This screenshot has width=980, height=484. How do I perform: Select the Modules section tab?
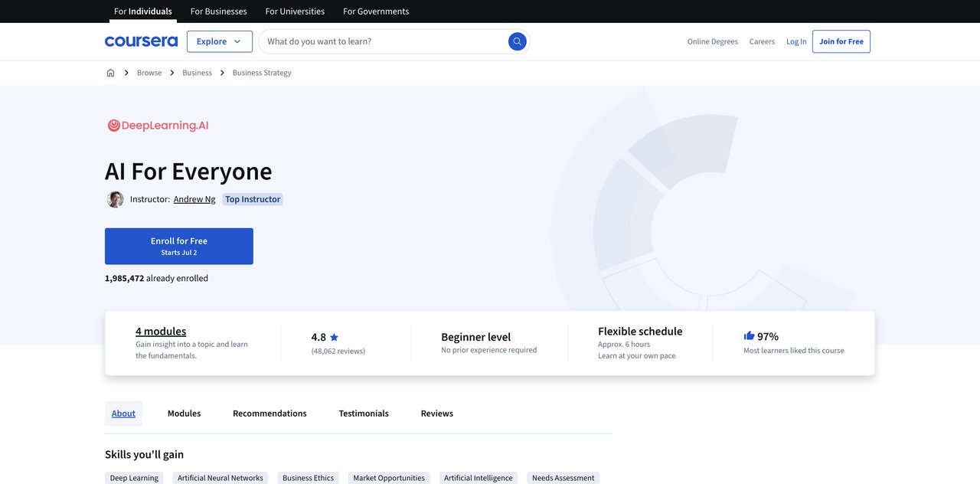click(x=184, y=414)
